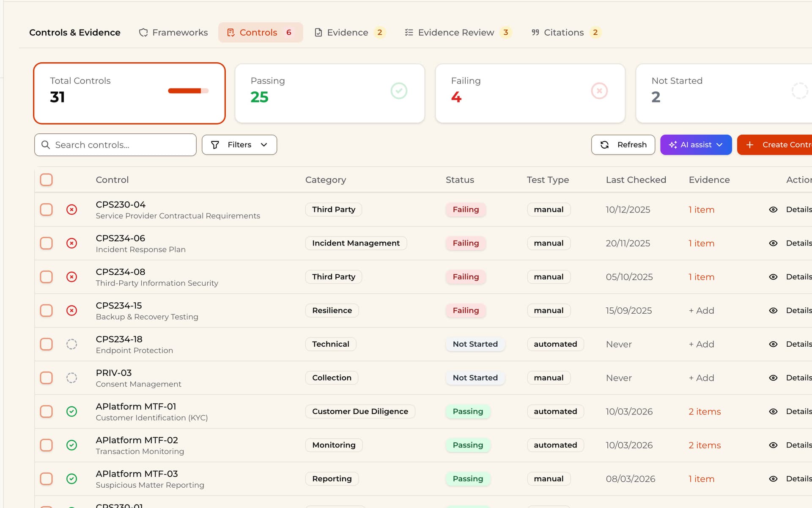Click + Add evidence for CPS234-15
The height and width of the screenshot is (508, 812).
pyautogui.click(x=701, y=311)
